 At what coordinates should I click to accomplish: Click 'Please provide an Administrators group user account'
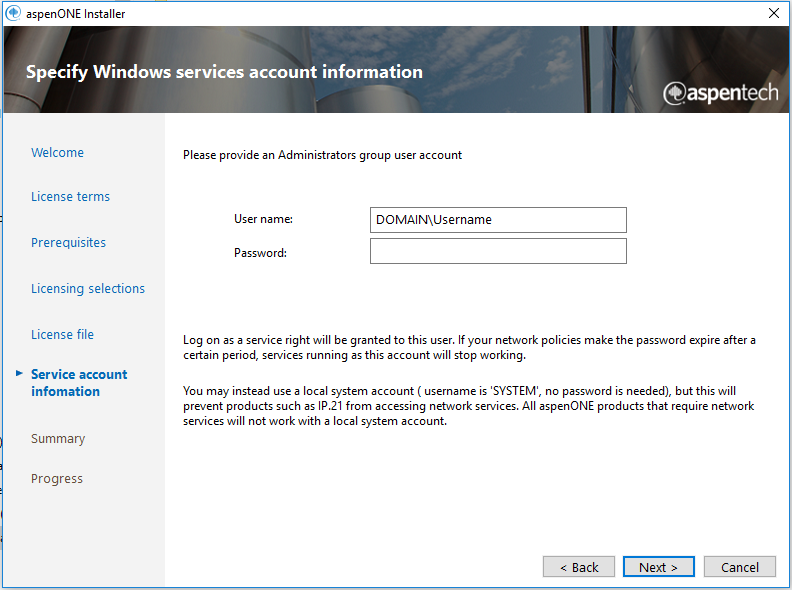click(322, 155)
